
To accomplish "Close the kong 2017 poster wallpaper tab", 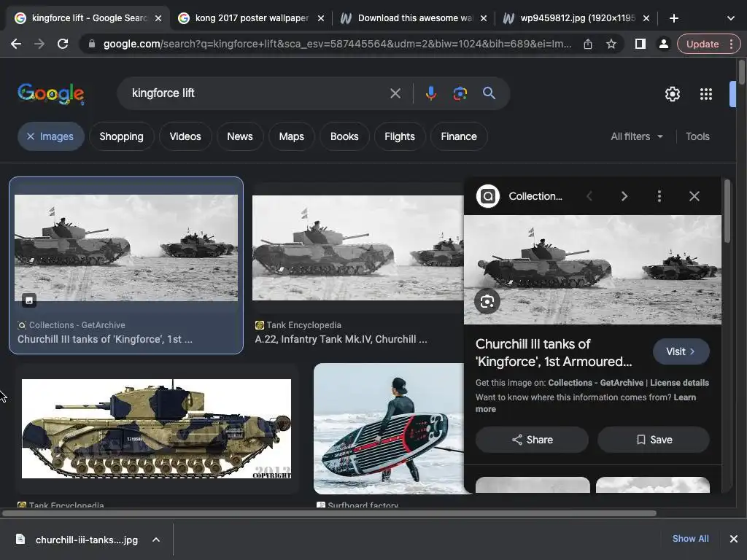I will [x=321, y=18].
